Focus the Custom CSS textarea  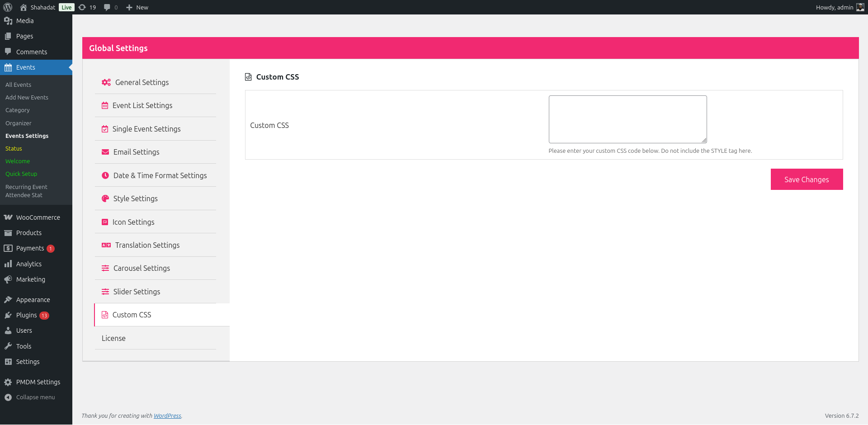[x=627, y=119]
